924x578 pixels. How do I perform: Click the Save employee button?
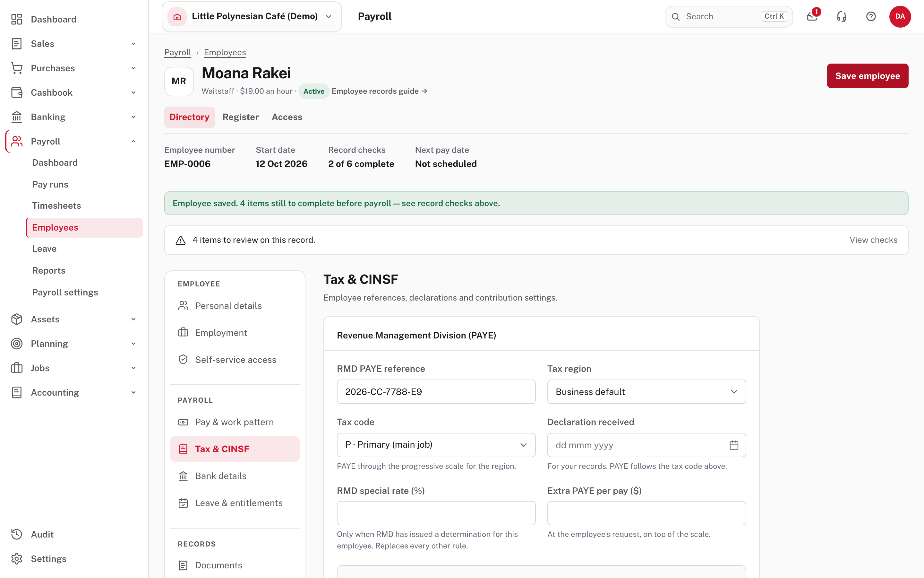point(868,76)
